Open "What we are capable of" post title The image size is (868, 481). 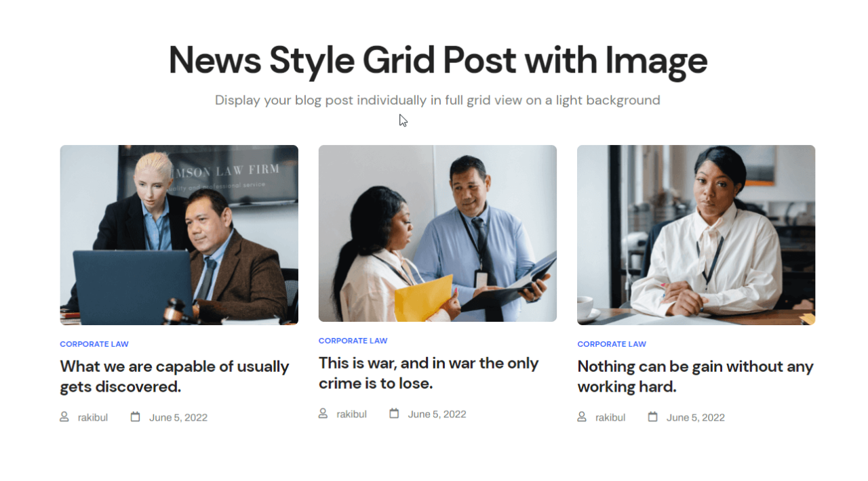[174, 377]
